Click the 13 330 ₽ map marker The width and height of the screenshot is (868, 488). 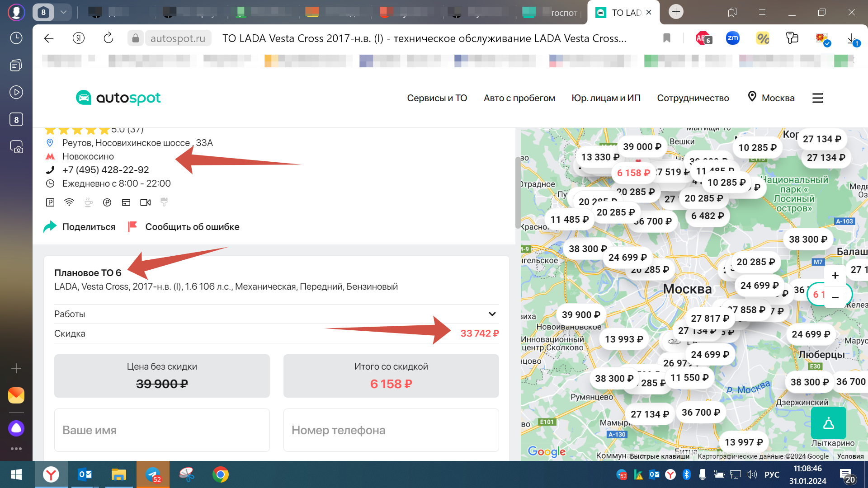point(600,157)
